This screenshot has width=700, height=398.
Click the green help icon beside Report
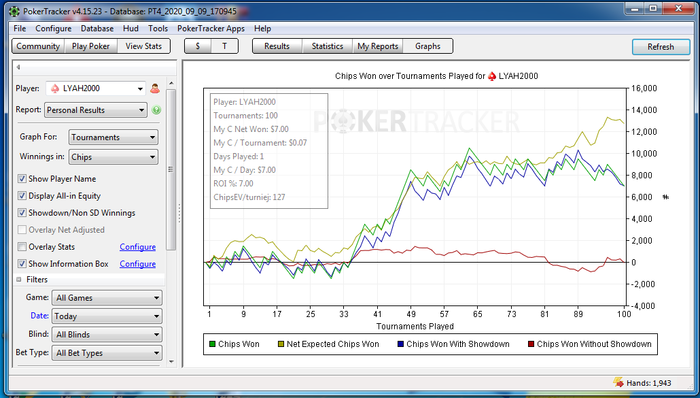[x=156, y=110]
